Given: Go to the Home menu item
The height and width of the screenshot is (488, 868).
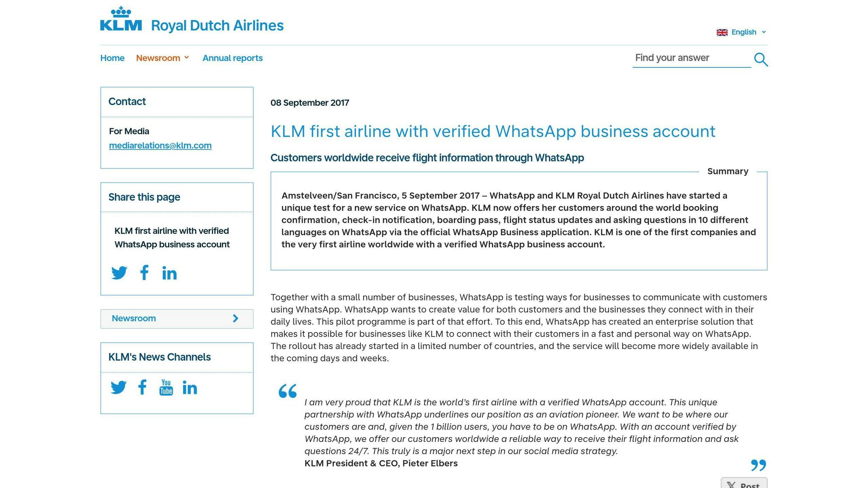Looking at the screenshot, I should point(112,58).
